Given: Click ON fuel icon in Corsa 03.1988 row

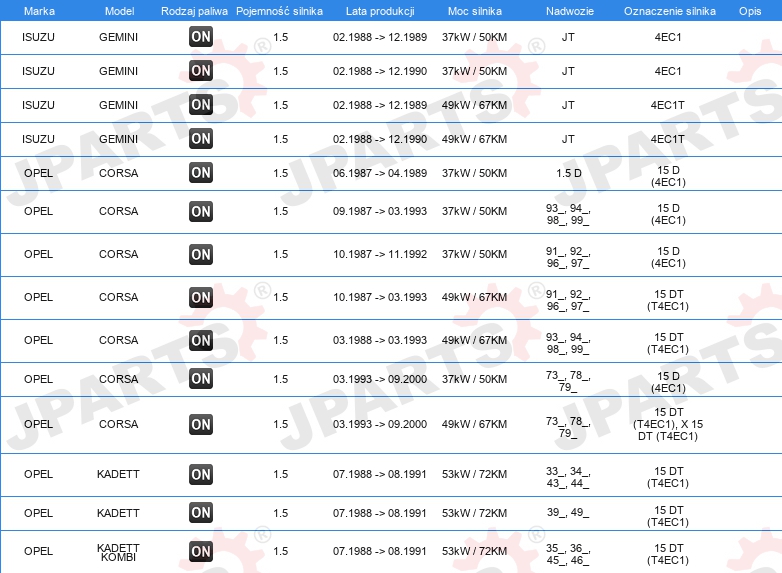Looking at the screenshot, I should (201, 340).
